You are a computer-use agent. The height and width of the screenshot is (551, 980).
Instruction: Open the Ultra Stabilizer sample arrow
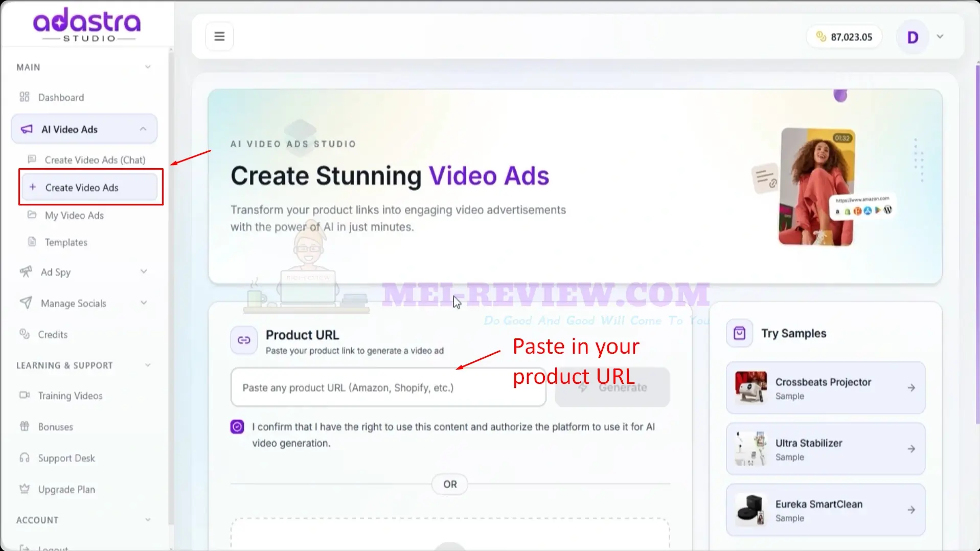coord(911,449)
